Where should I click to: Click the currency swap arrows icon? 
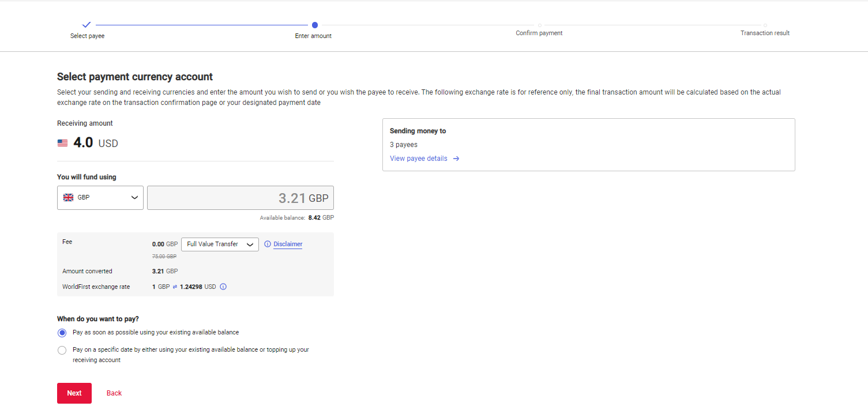coord(175,287)
